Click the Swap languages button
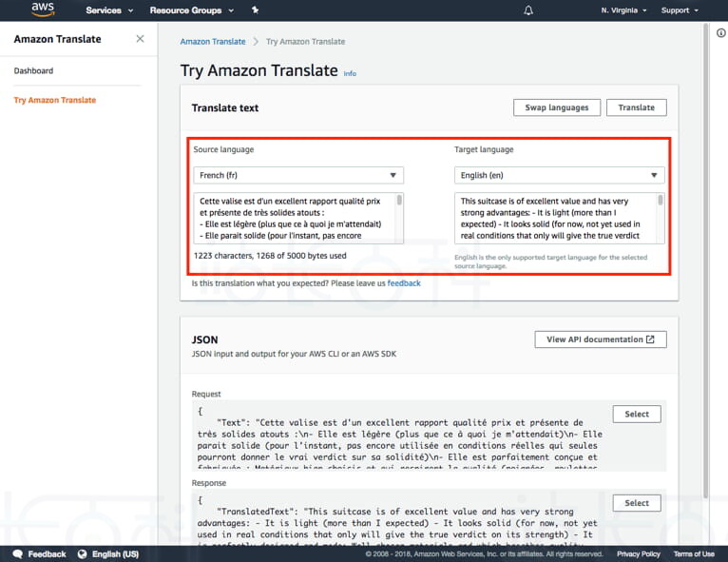 tap(557, 107)
